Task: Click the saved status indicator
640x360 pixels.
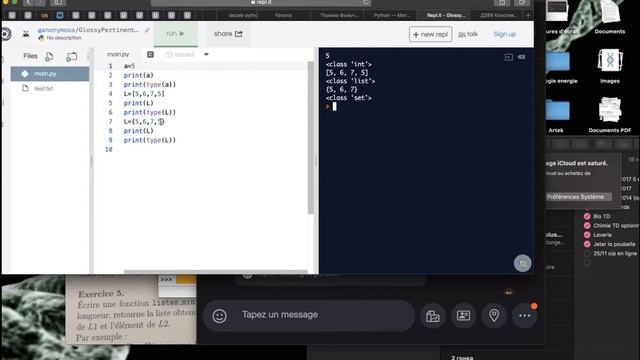Action: coord(180,54)
